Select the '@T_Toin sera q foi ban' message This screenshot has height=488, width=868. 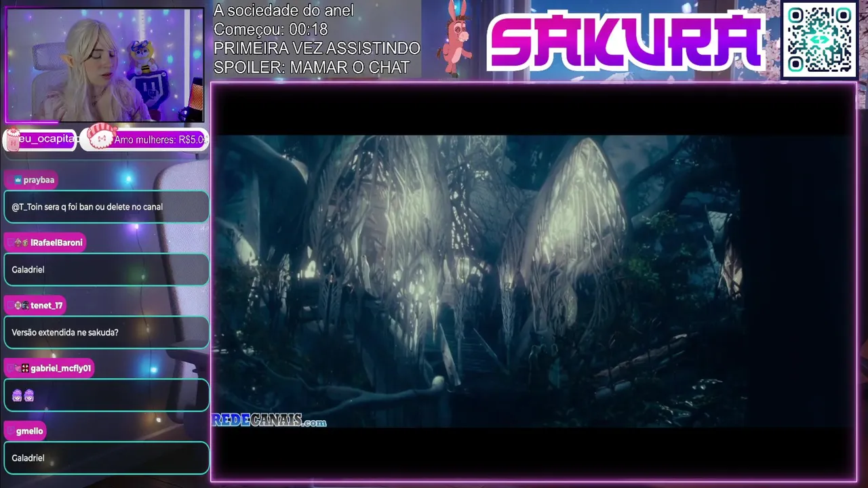point(106,207)
